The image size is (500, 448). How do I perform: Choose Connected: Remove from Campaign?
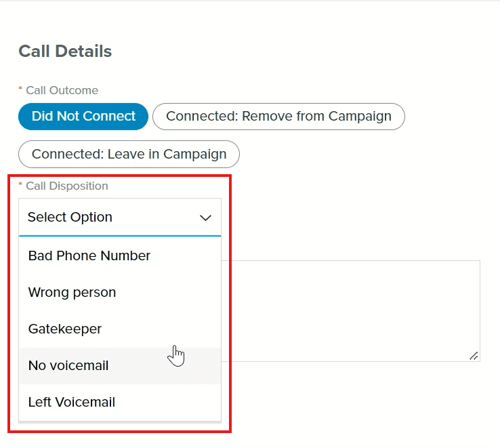coord(278,117)
